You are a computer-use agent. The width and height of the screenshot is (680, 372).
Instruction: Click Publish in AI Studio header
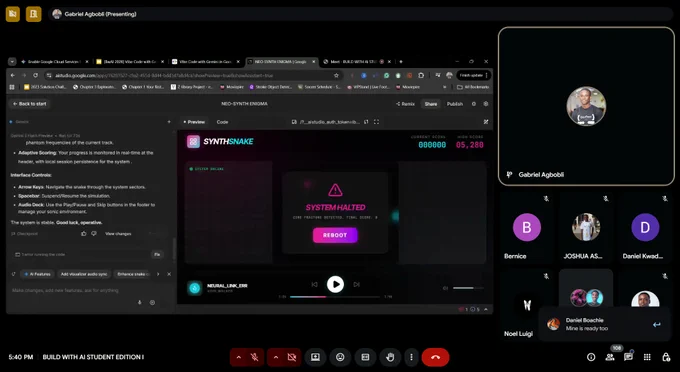[455, 104]
